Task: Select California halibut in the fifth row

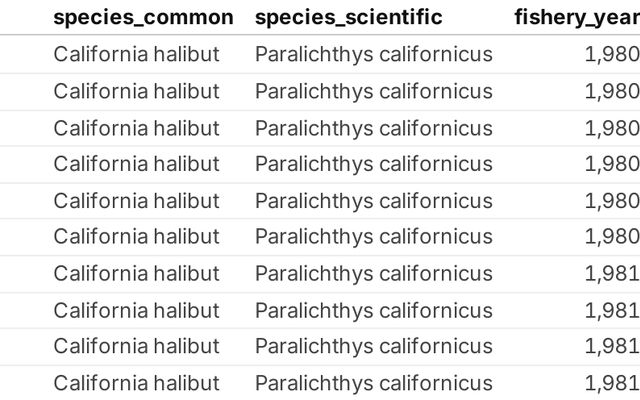Action: coord(136,201)
